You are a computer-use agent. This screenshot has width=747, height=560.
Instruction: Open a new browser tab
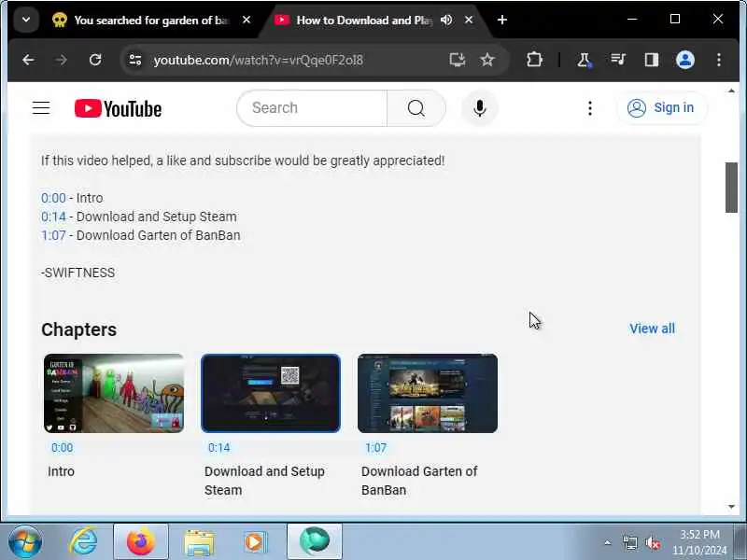[x=502, y=20]
